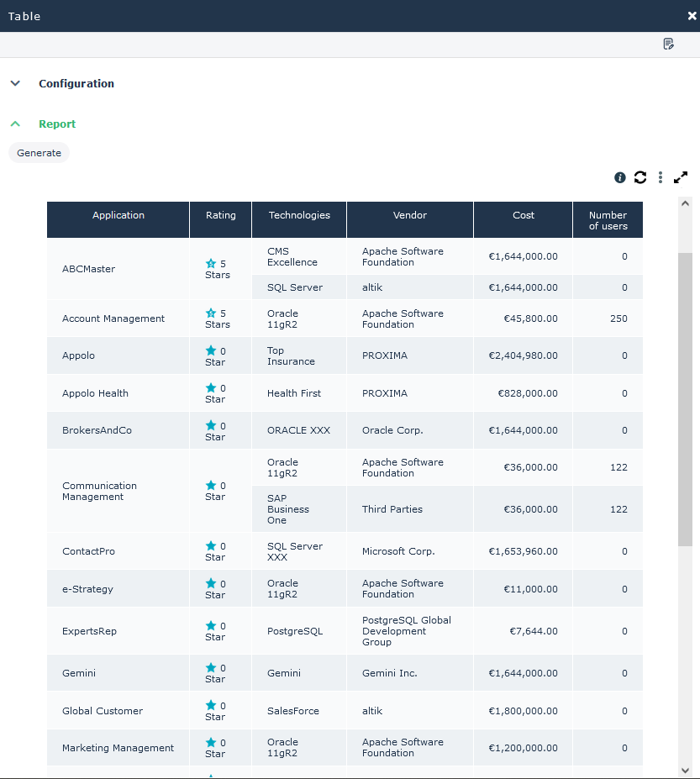The image size is (700, 779).
Task: Click the Generate button
Action: [x=39, y=153]
